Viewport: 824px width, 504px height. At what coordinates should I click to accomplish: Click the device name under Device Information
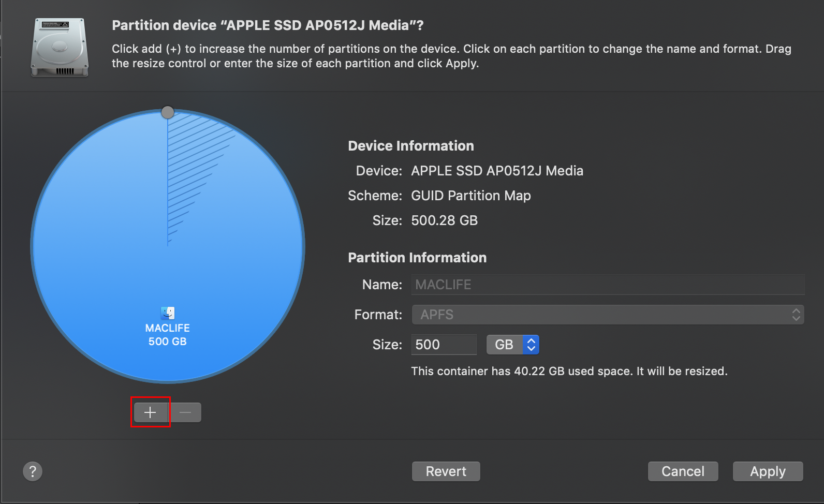coord(497,171)
